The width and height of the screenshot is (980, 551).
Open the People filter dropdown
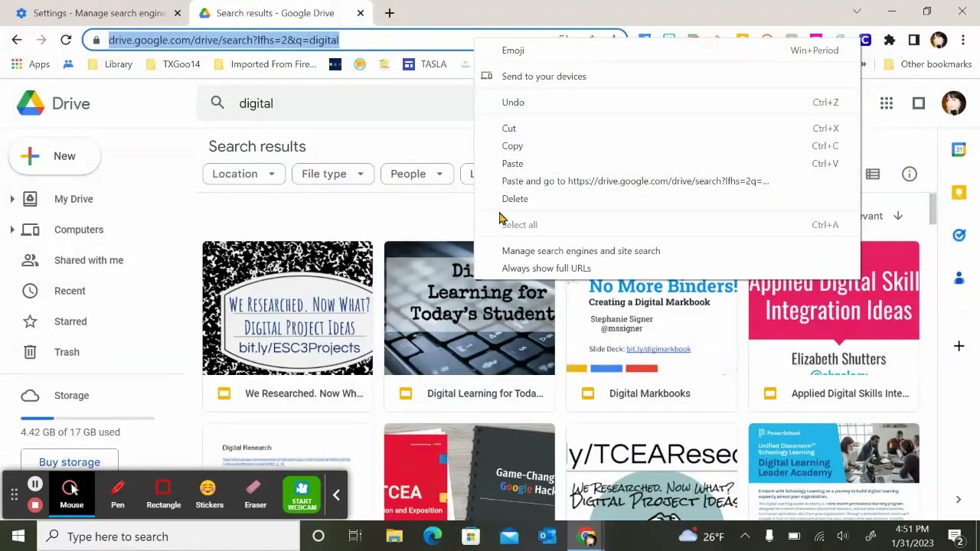pyautogui.click(x=416, y=174)
